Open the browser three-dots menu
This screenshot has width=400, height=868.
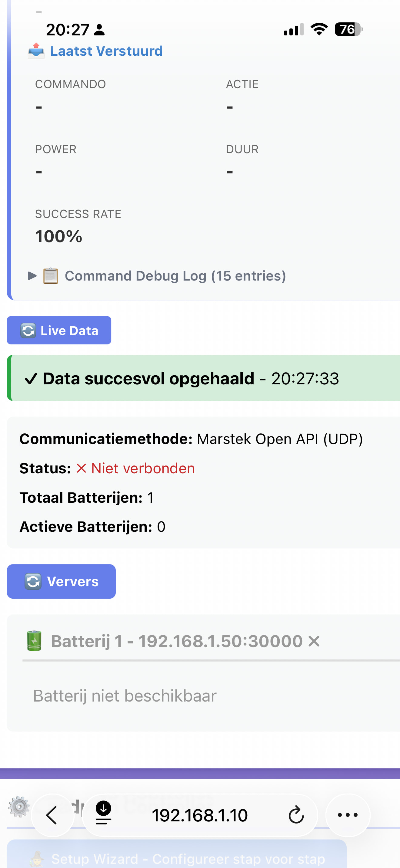[348, 815]
